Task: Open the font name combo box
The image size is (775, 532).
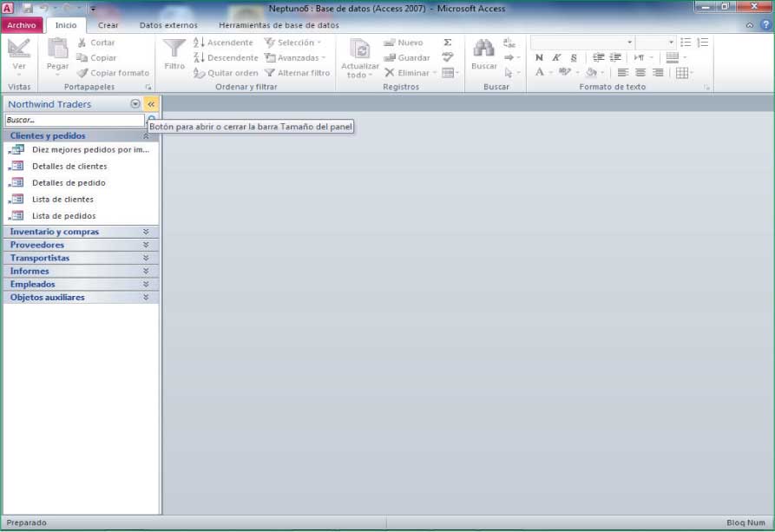Action: click(x=582, y=42)
